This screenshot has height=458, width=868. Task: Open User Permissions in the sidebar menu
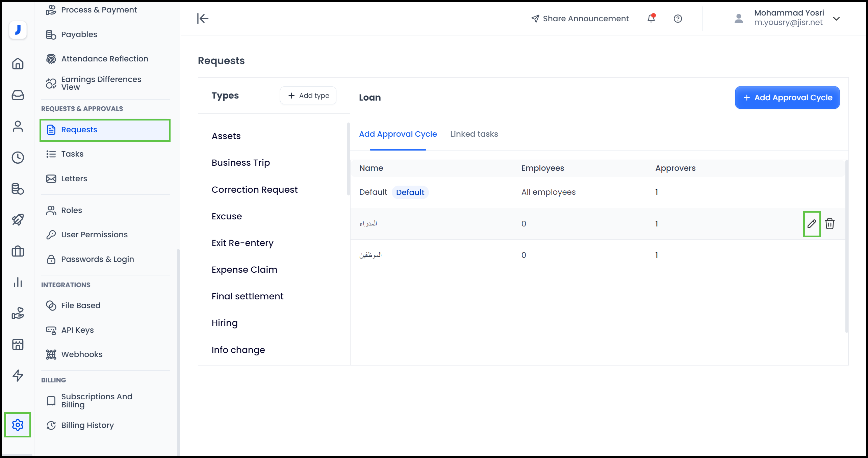point(94,235)
